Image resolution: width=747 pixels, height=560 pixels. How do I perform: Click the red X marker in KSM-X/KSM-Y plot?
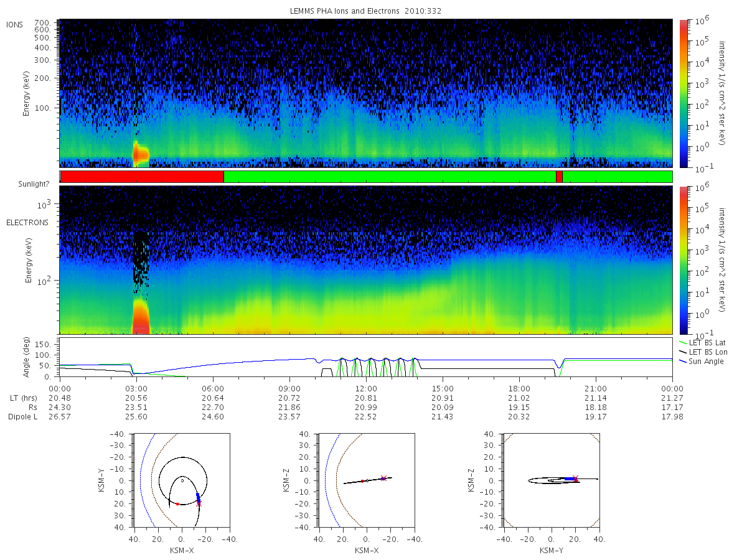199,503
